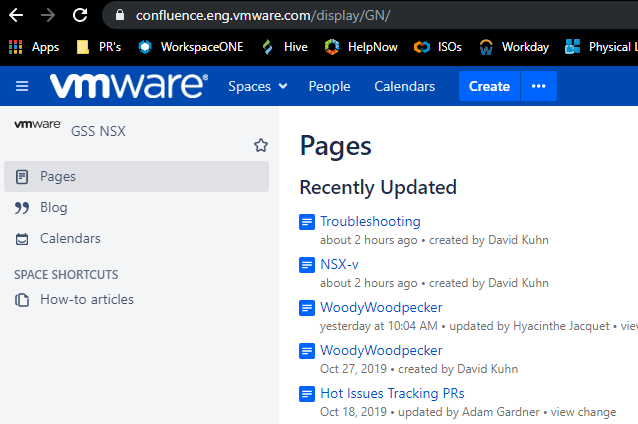
Task: Open the People menu item
Action: point(329,86)
